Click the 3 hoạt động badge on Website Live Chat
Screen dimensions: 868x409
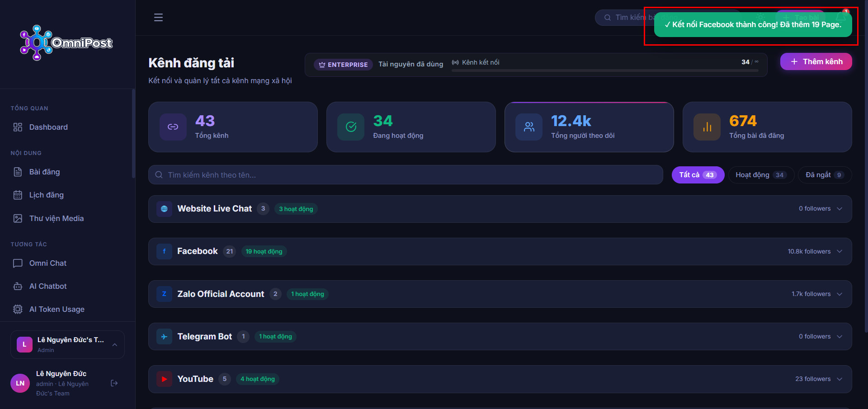(296, 209)
